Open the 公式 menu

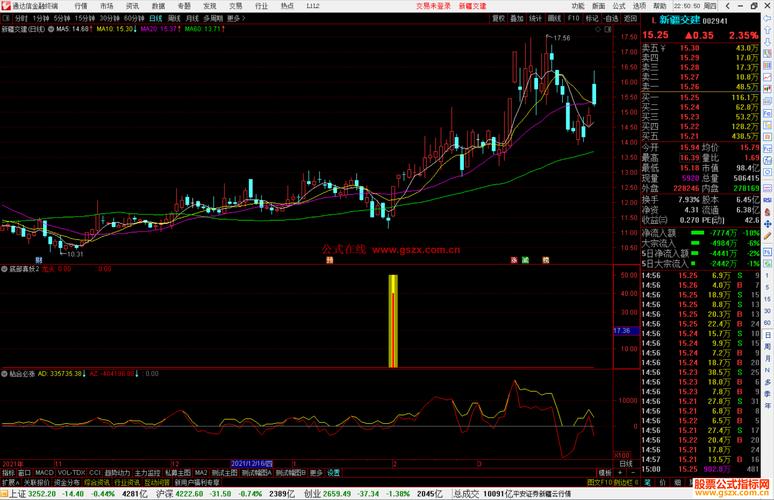[x=619, y=6]
